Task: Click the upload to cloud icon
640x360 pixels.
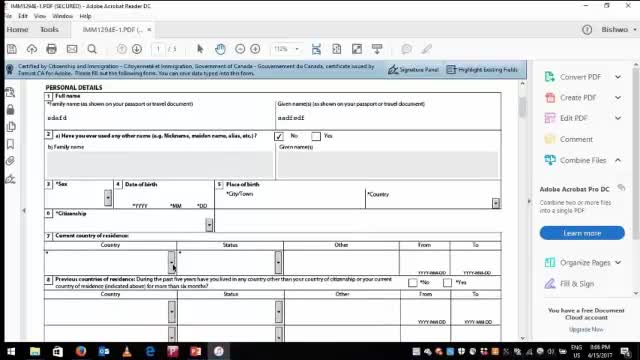Action: point(31,49)
